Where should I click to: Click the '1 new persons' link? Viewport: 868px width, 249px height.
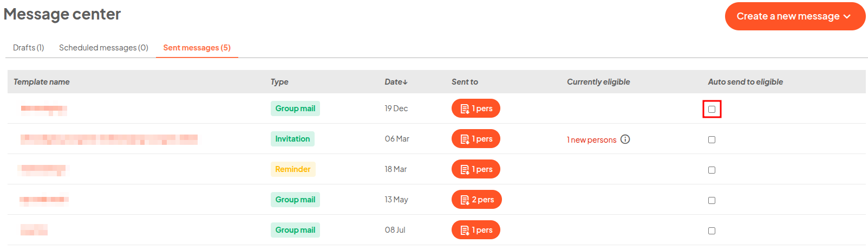(x=591, y=140)
